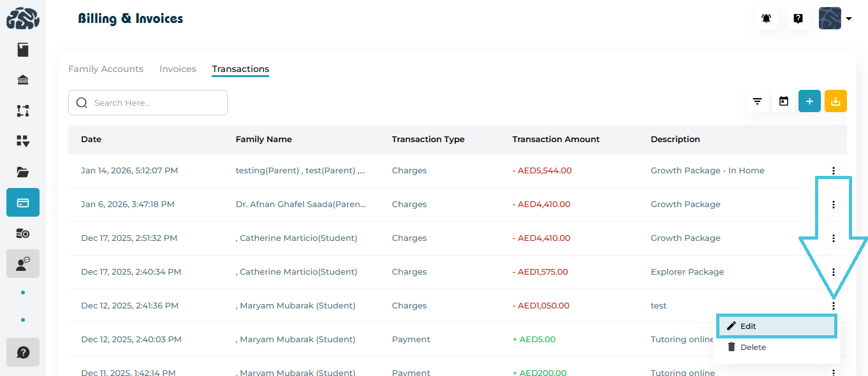Click the calendar date filter icon
868x376 pixels.
[x=784, y=101]
